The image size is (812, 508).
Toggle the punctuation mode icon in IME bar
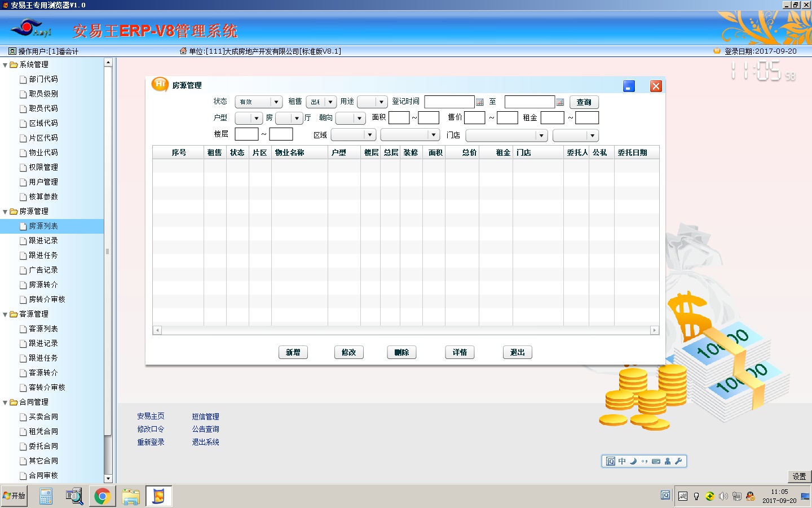tap(645, 461)
